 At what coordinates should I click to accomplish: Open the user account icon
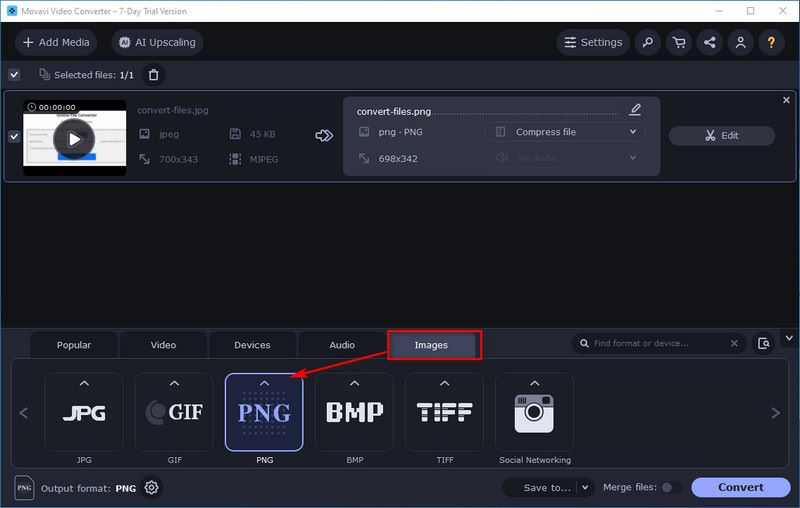(740, 42)
